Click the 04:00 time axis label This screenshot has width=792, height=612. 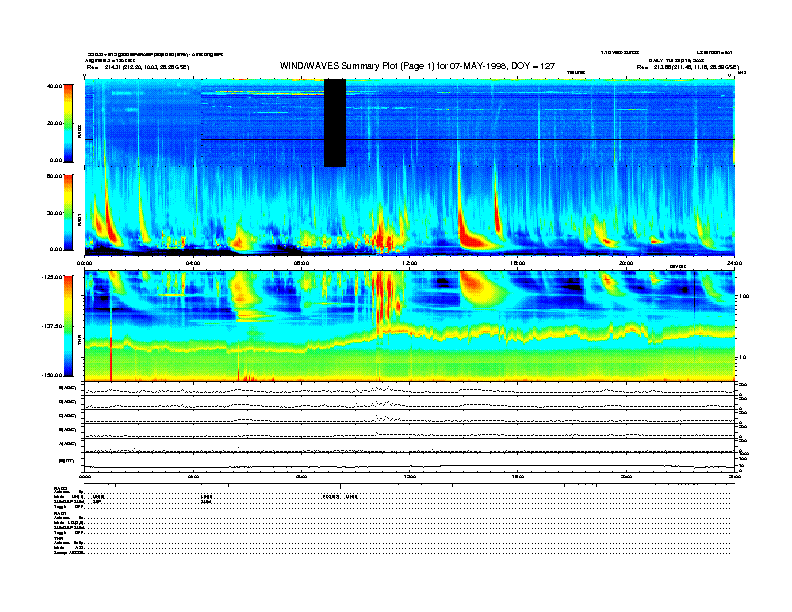(193, 264)
